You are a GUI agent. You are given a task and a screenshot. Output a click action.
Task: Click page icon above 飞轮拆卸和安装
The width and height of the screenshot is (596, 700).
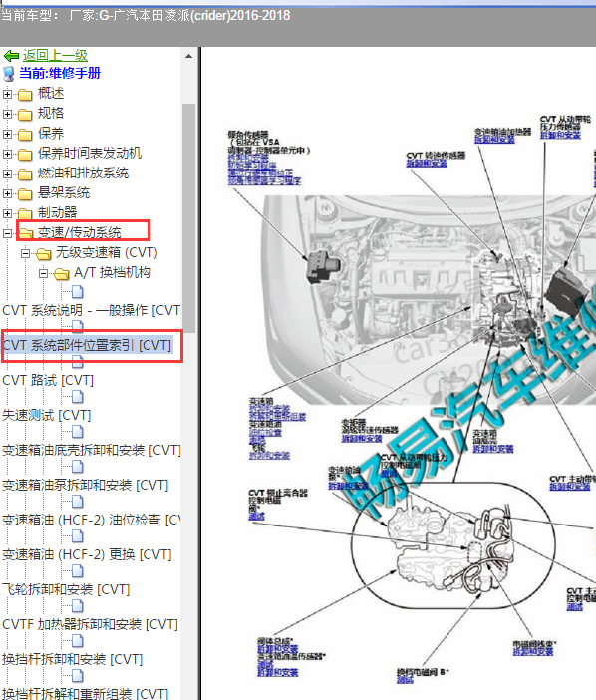78,571
